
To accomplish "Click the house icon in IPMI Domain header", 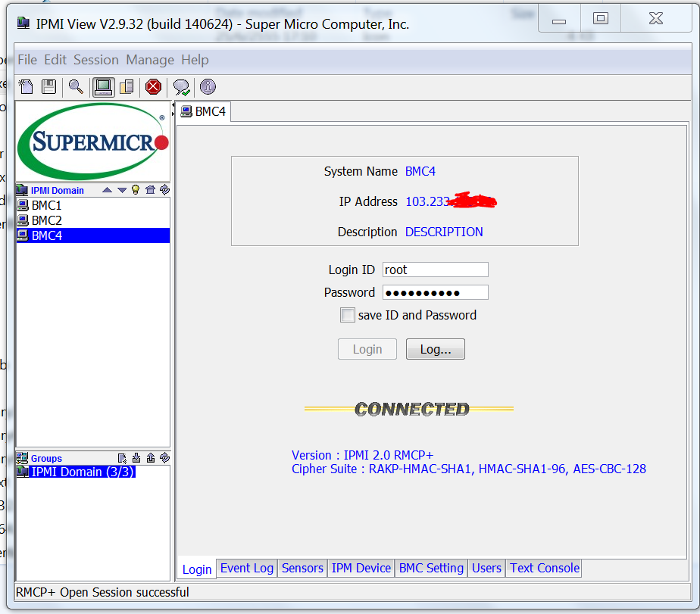I will point(151,190).
